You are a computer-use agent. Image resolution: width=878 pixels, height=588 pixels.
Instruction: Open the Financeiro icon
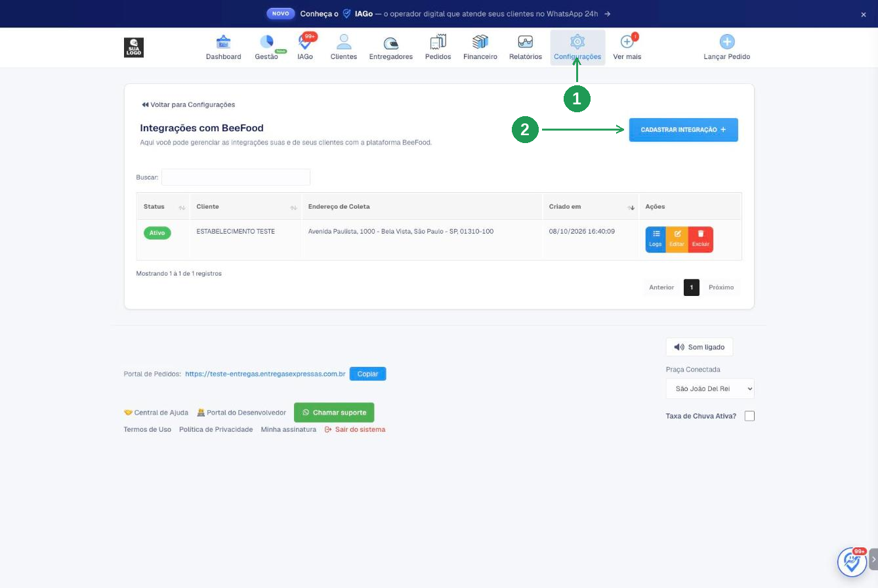pos(480,42)
